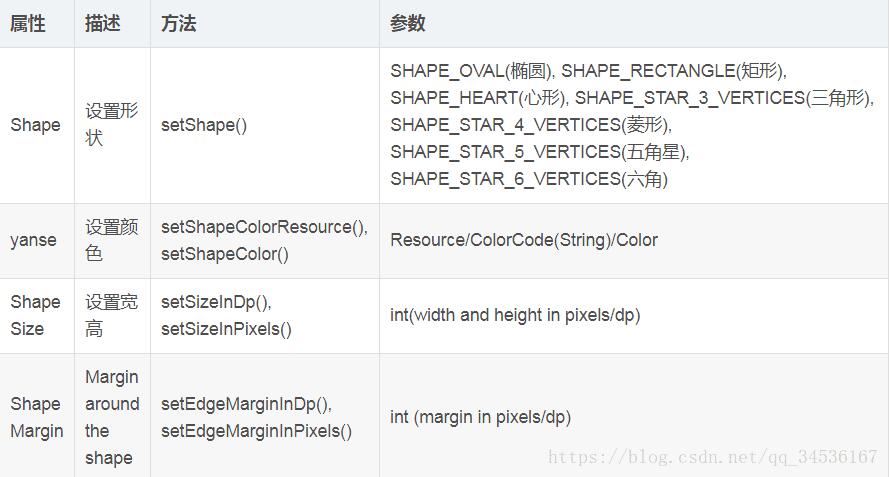The width and height of the screenshot is (889, 477).
Task: Click SHAPE_HEART(心形) in the parameters
Action: point(478,98)
